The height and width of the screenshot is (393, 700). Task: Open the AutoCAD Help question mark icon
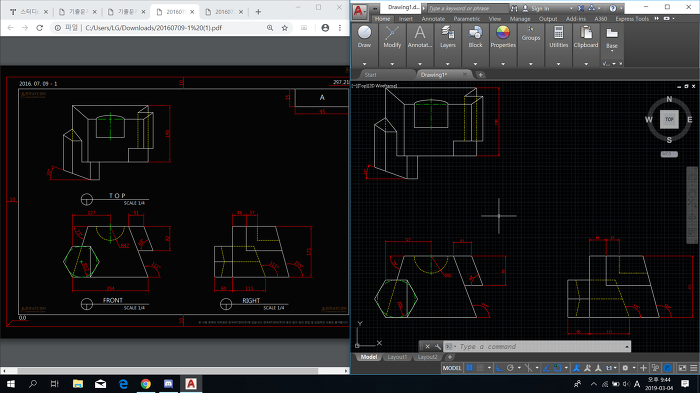click(x=612, y=8)
